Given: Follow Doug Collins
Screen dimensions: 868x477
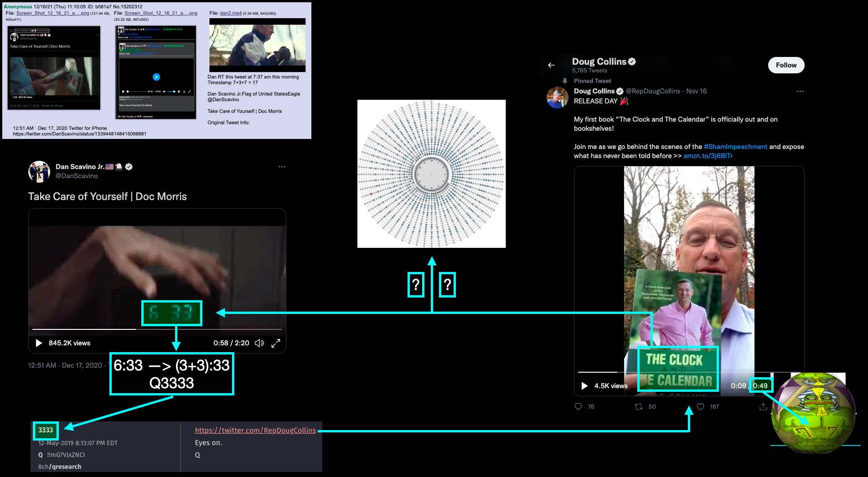Looking at the screenshot, I should click(x=786, y=65).
